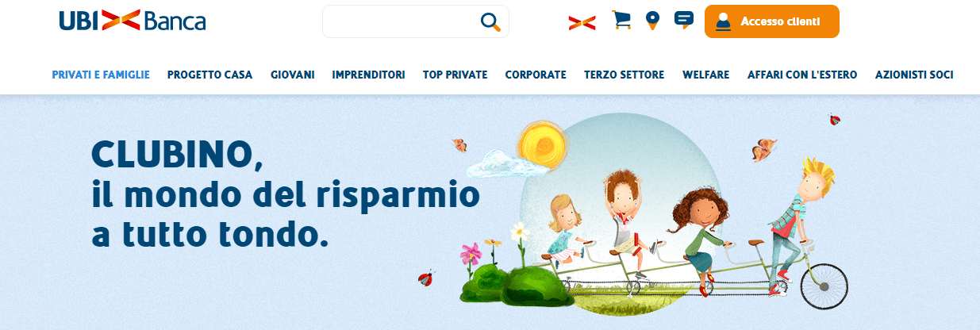
Task: Open the Progetto Casa menu
Action: pos(209,75)
